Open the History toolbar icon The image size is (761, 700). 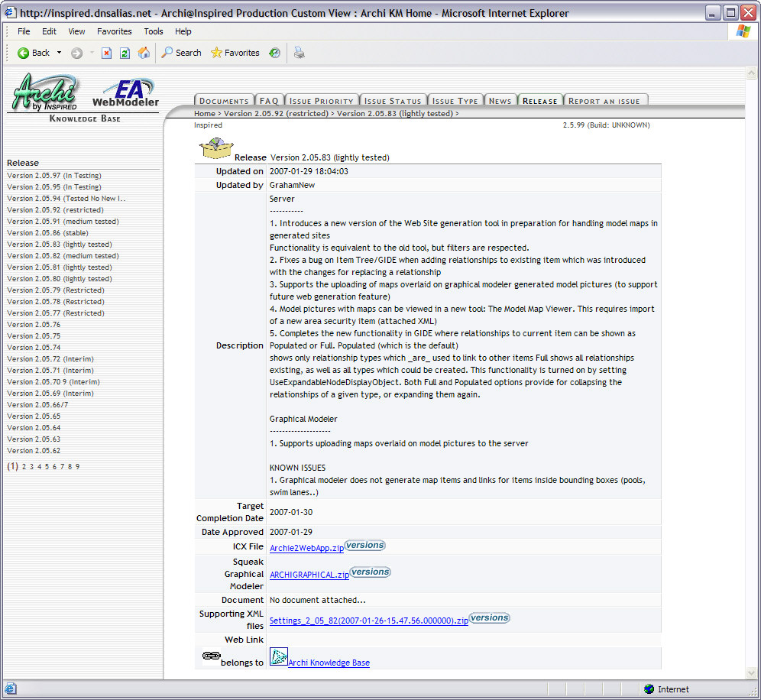coord(274,53)
